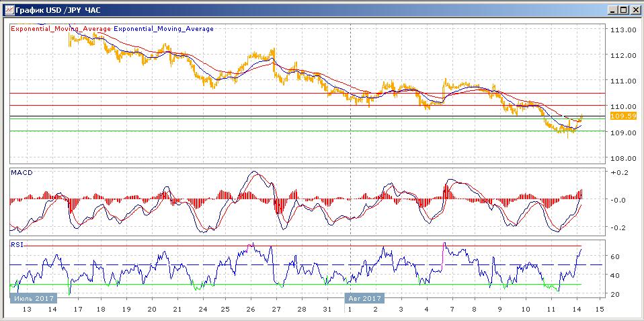The height and width of the screenshot is (321, 644).
Task: Click the RSI axis label 40
Action: tap(616, 275)
